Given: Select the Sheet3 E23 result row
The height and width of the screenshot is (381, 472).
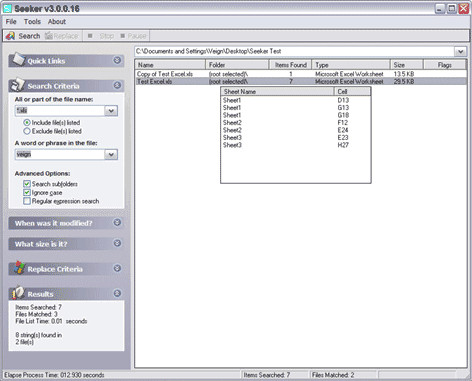Looking at the screenshot, I should (296, 138).
